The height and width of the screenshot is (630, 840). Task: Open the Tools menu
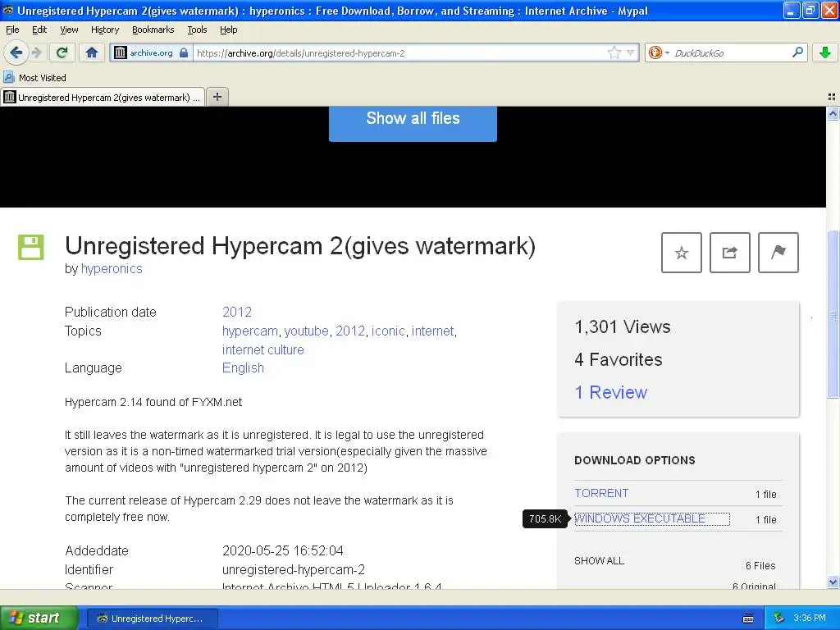point(197,30)
